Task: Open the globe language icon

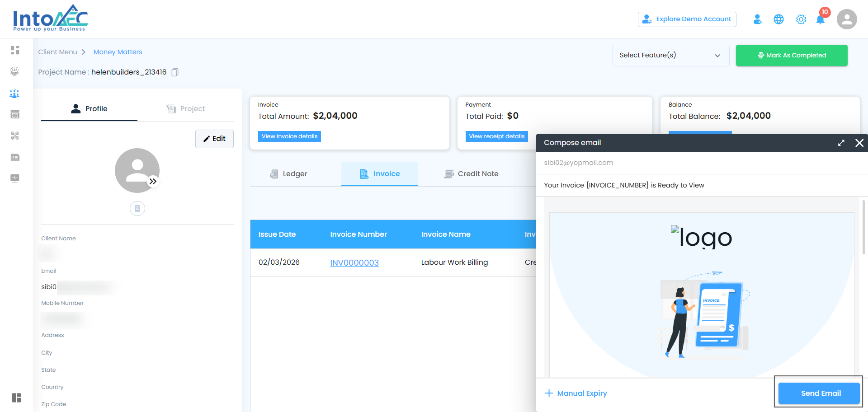Action: pos(778,19)
